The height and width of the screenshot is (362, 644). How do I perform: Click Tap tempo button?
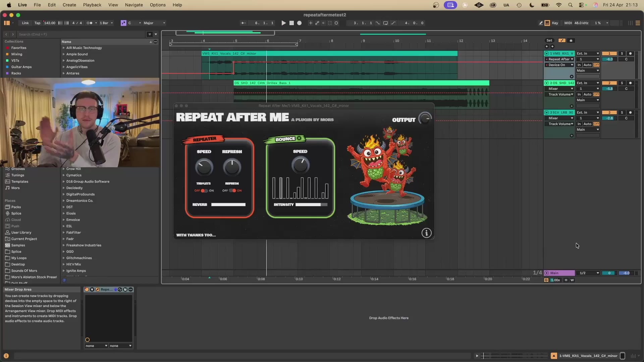point(37,23)
